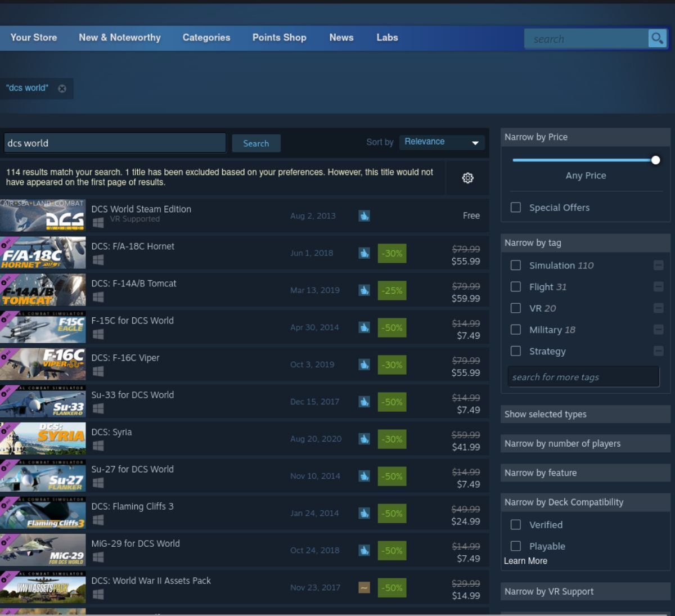
Task: Open search preferences gear icon
Action: pyautogui.click(x=467, y=178)
